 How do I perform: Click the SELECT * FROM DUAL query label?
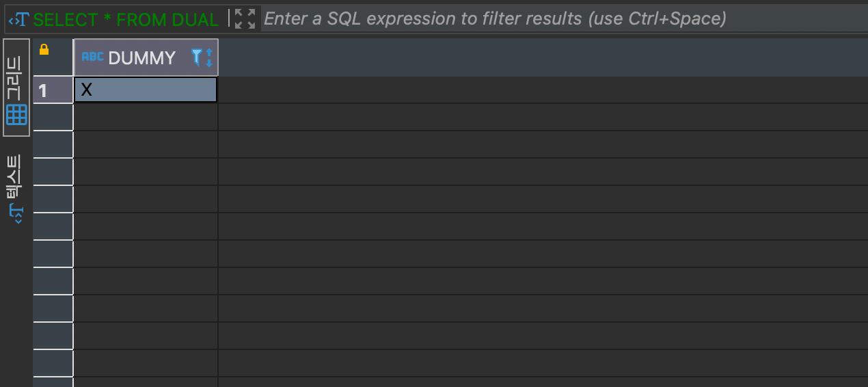point(126,19)
